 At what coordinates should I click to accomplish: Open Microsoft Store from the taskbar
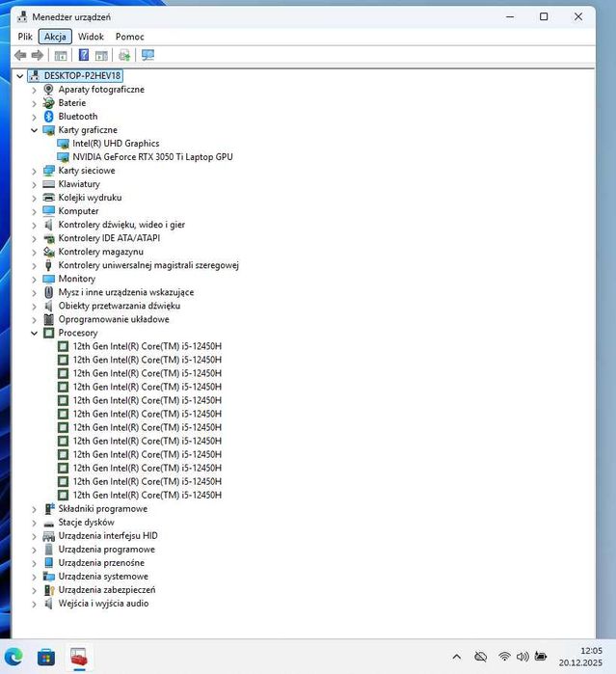pyautogui.click(x=46, y=658)
